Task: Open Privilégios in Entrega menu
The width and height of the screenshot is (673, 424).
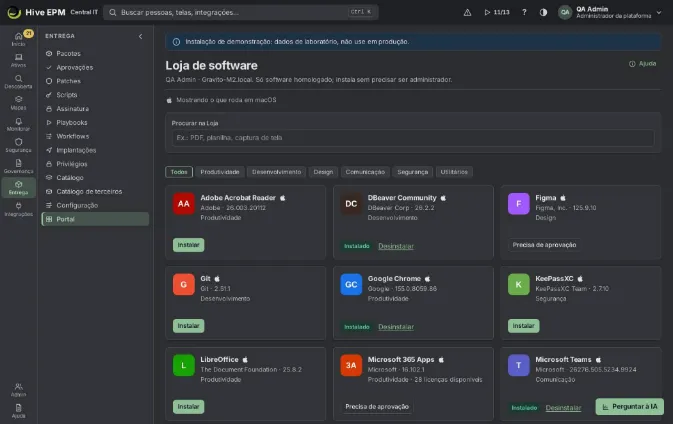Action: point(95,164)
